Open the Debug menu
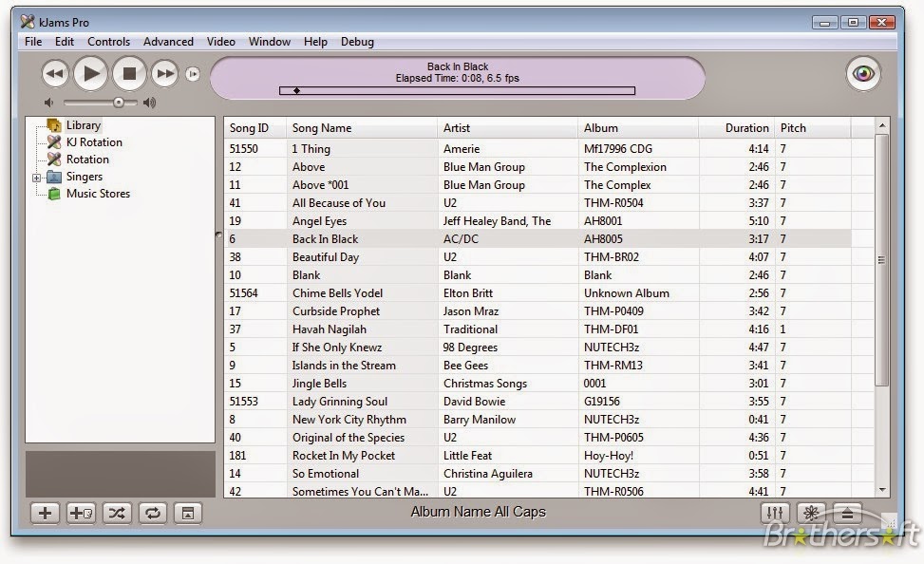Viewport: 924px width, 564px height. point(357,41)
